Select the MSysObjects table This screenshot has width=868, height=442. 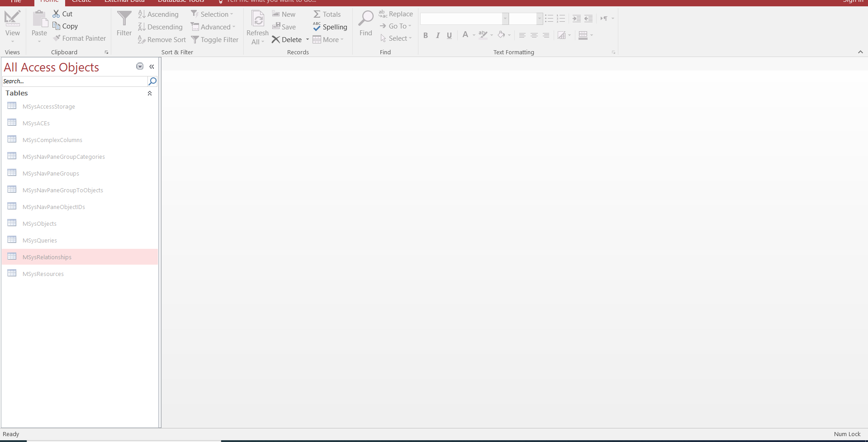click(x=80, y=223)
